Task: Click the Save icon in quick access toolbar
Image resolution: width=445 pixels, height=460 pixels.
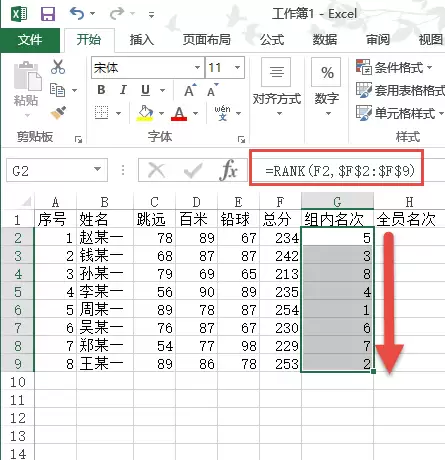Action: (48, 14)
